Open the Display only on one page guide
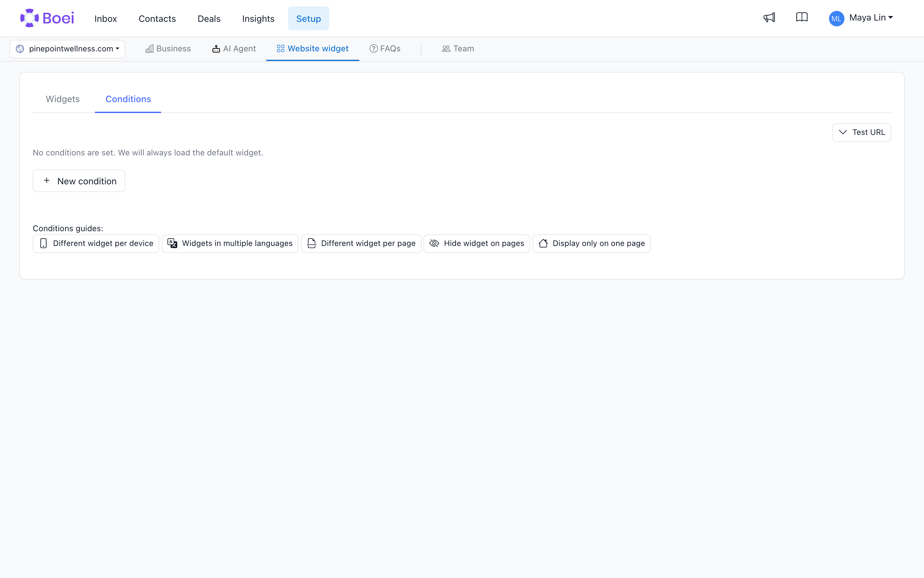Screen dimensions: 924x578 click(591, 243)
